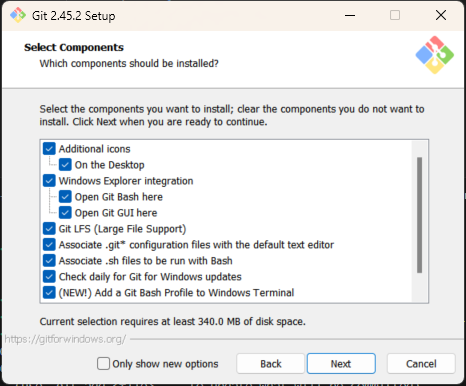
Task: Minimize the Git Setup window
Action: coord(350,15)
